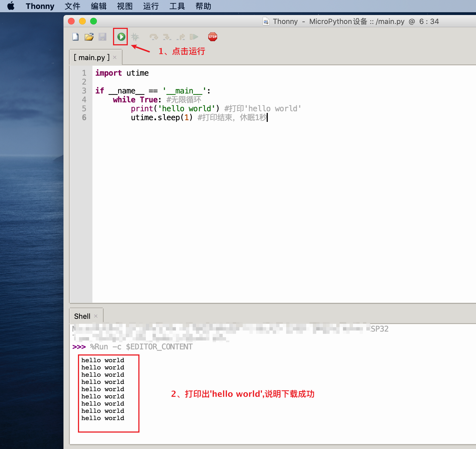Close the Shell panel
Screen dimensions: 476x449
coord(96,316)
